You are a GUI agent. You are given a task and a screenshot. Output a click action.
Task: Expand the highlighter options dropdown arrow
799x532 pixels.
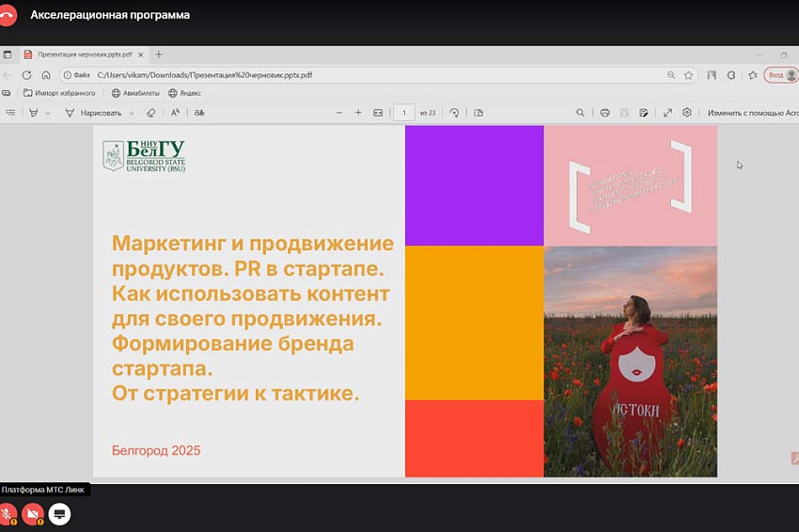click(x=48, y=113)
